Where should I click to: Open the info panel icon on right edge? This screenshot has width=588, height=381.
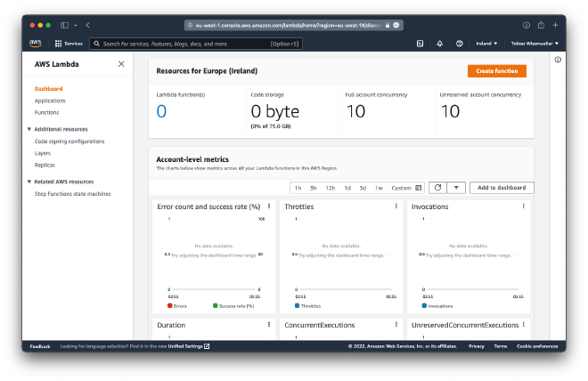point(558,60)
